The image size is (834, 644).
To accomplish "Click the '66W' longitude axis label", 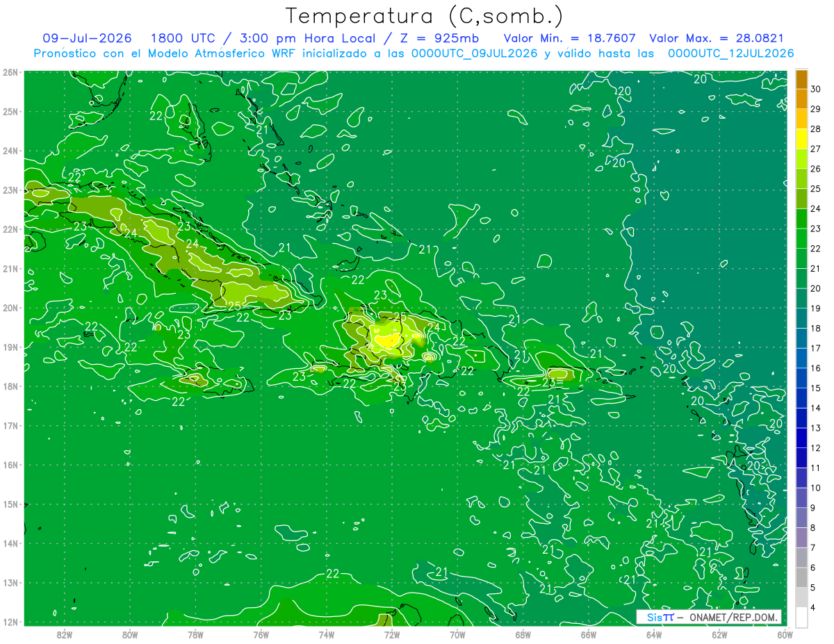I will click(x=589, y=634).
